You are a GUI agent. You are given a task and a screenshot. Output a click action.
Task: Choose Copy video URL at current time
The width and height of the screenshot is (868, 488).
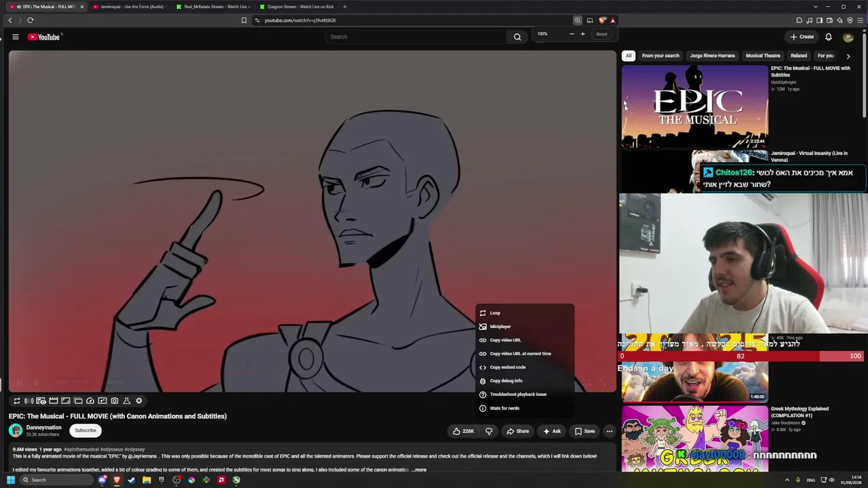(525, 354)
